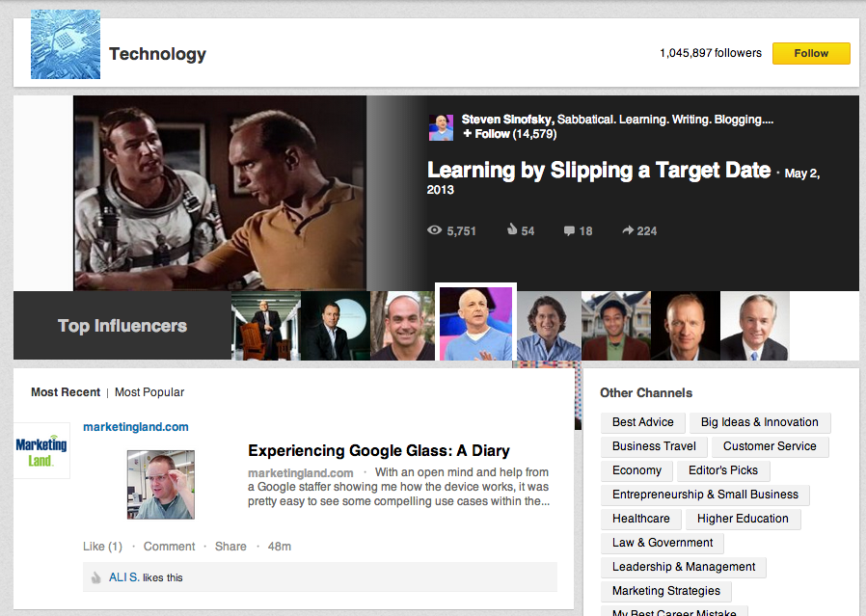Open Editor's Picks channel
Viewport: 866px width, 616px height.
(723, 470)
